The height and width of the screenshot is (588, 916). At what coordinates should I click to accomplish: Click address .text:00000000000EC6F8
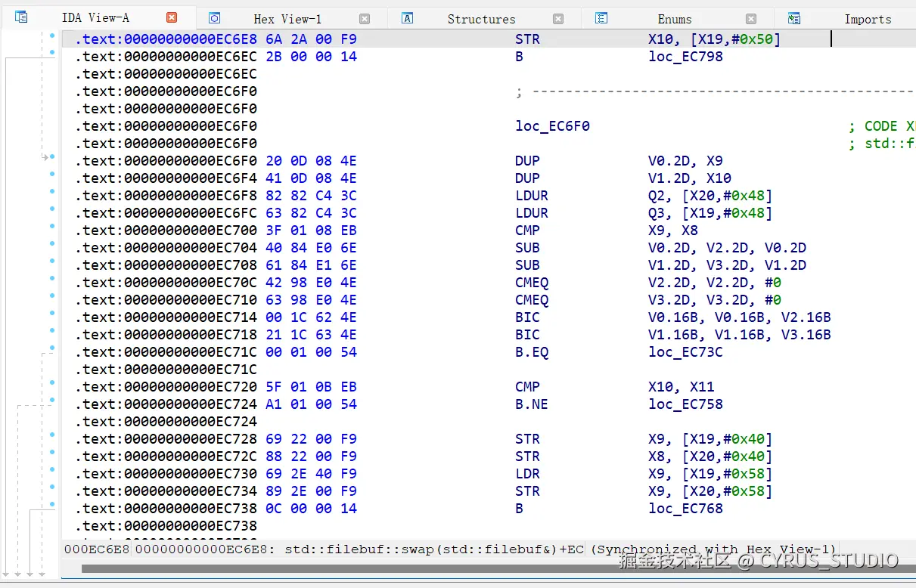tap(166, 196)
